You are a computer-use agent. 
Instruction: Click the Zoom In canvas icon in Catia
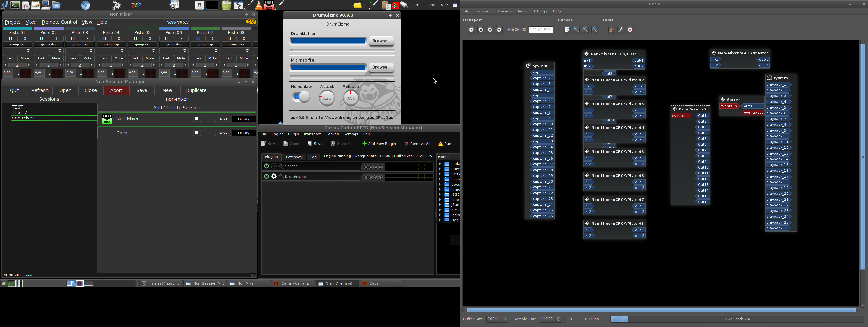click(576, 30)
